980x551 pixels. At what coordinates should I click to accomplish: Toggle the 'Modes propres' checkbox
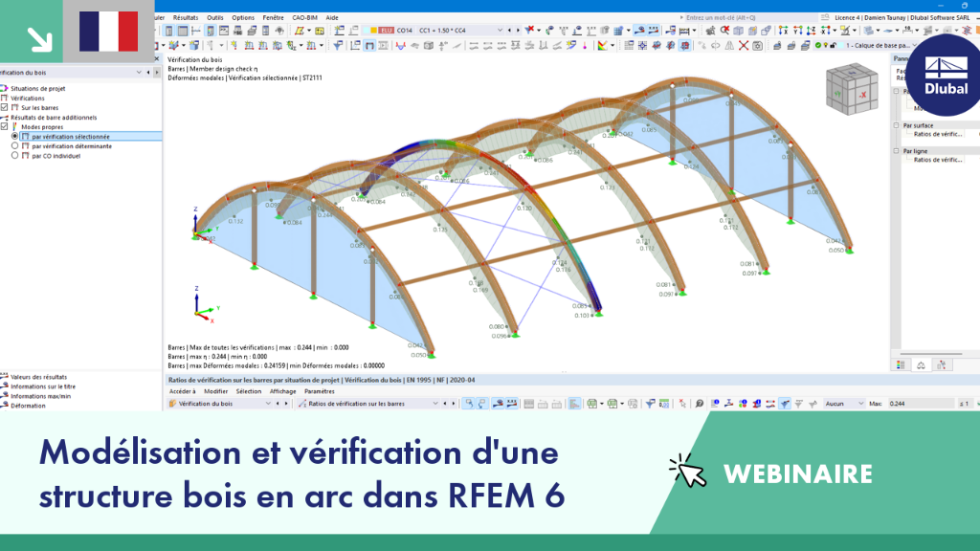(x=5, y=127)
